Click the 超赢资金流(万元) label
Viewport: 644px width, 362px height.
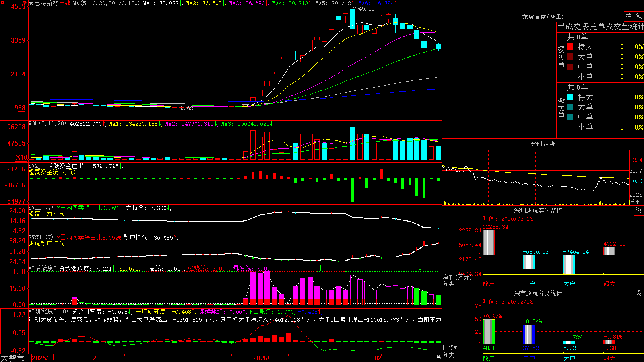[52, 172]
